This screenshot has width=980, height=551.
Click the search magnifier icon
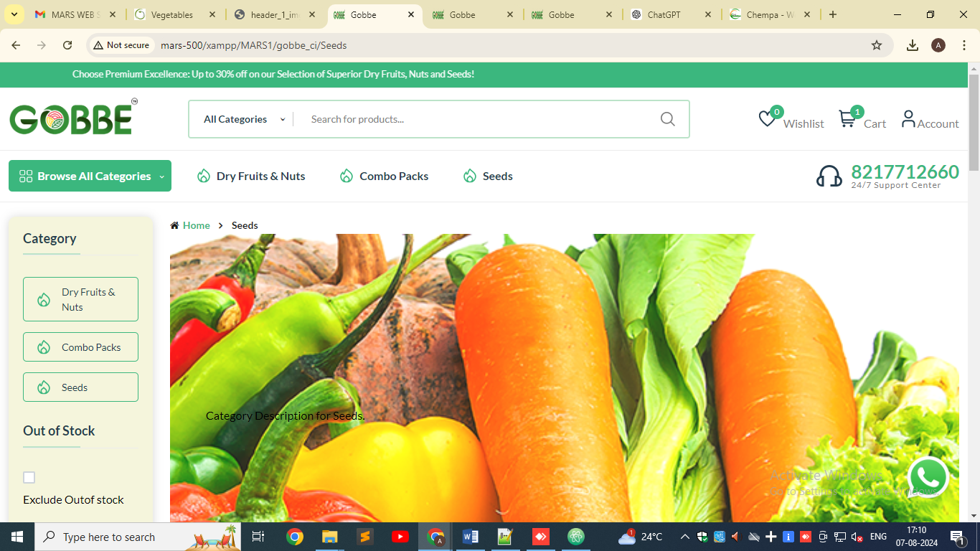point(667,119)
